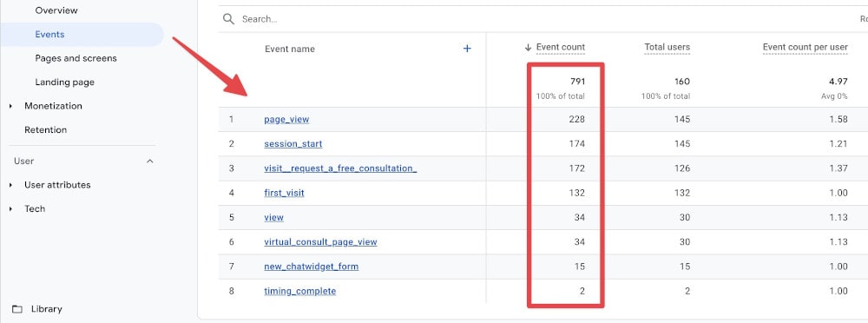Click the search magnifier icon
The height and width of the screenshot is (323, 868).
[228, 19]
